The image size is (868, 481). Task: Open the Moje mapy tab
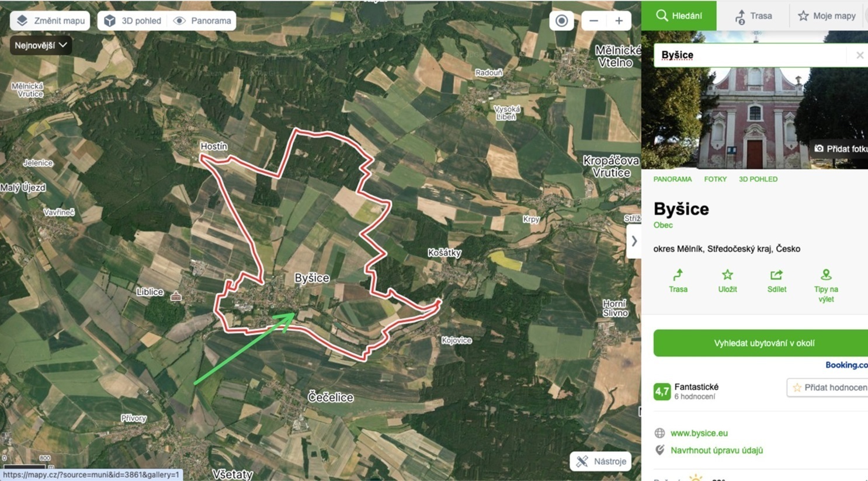pyautogui.click(x=827, y=16)
